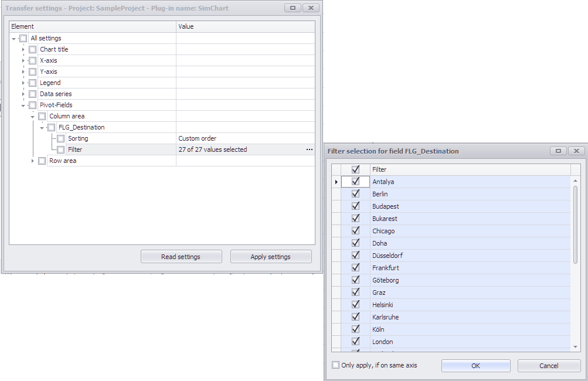Uncheck the Göteborg filter value
Screen dimensions: 588x381
[355, 280]
